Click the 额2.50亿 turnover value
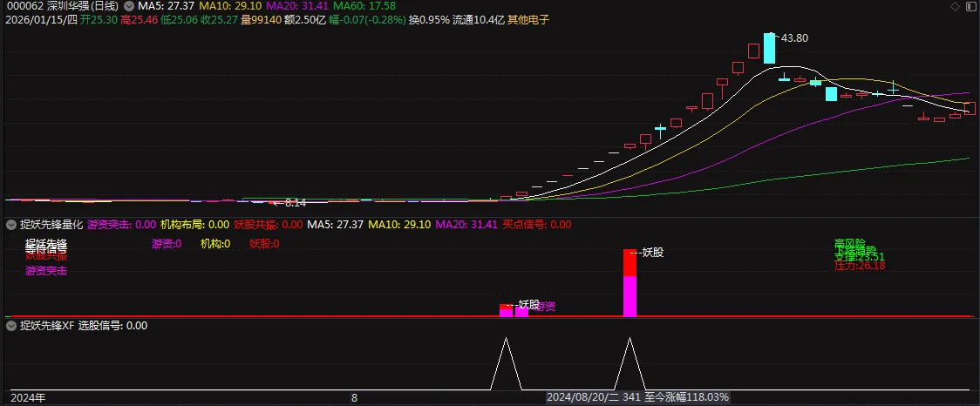The height and width of the screenshot is (406, 980). 303,19
